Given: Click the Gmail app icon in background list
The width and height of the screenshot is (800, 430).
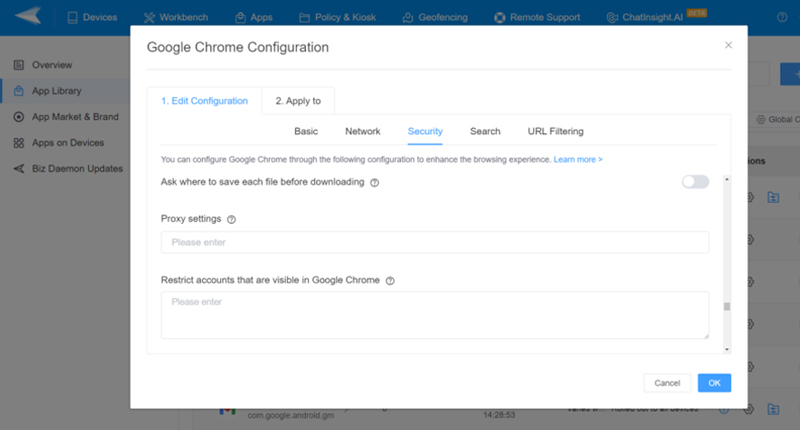Looking at the screenshot, I should coord(228,412).
